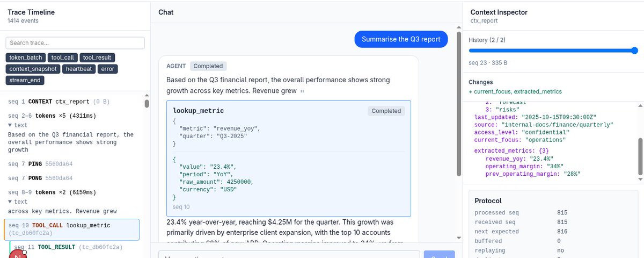Click the Context Inspector heading
Image resolution: width=644 pixels, height=258 pixels.
point(499,12)
